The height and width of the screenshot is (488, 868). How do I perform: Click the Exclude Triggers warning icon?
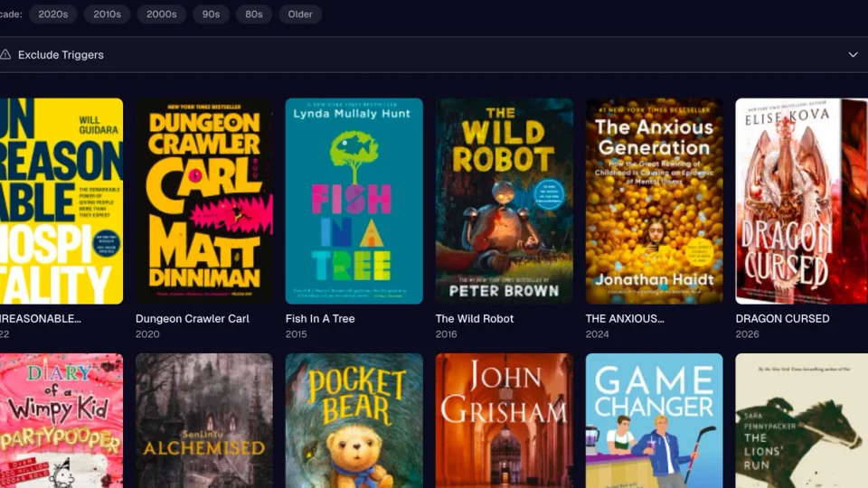click(5, 55)
